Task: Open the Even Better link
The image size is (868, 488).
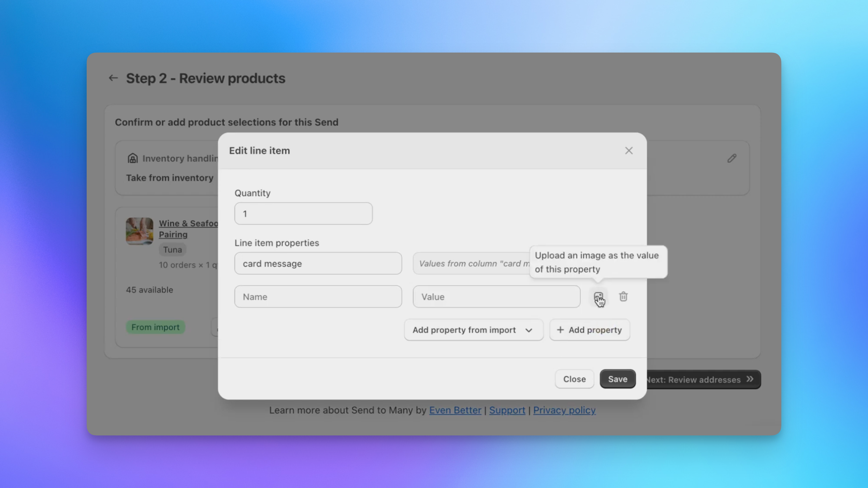Action: coord(455,410)
